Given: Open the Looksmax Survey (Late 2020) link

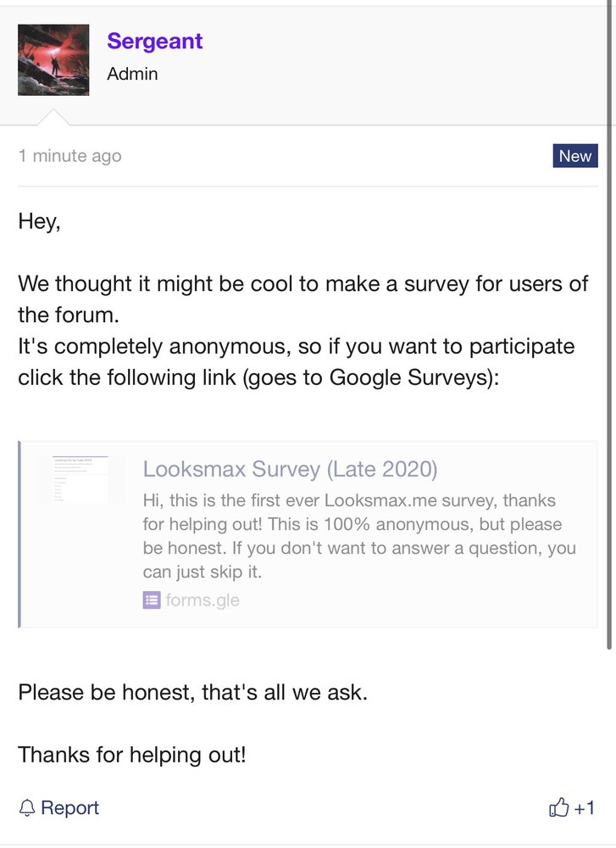Looking at the screenshot, I should 290,469.
